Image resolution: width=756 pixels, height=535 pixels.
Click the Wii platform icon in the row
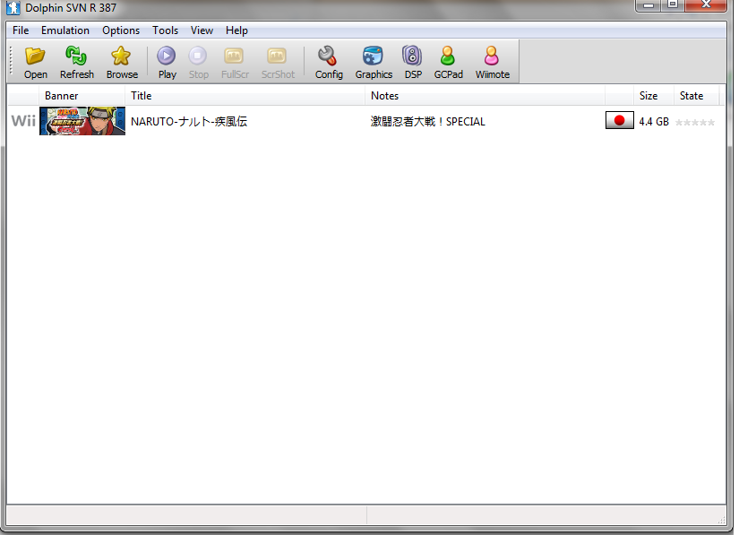tap(23, 121)
